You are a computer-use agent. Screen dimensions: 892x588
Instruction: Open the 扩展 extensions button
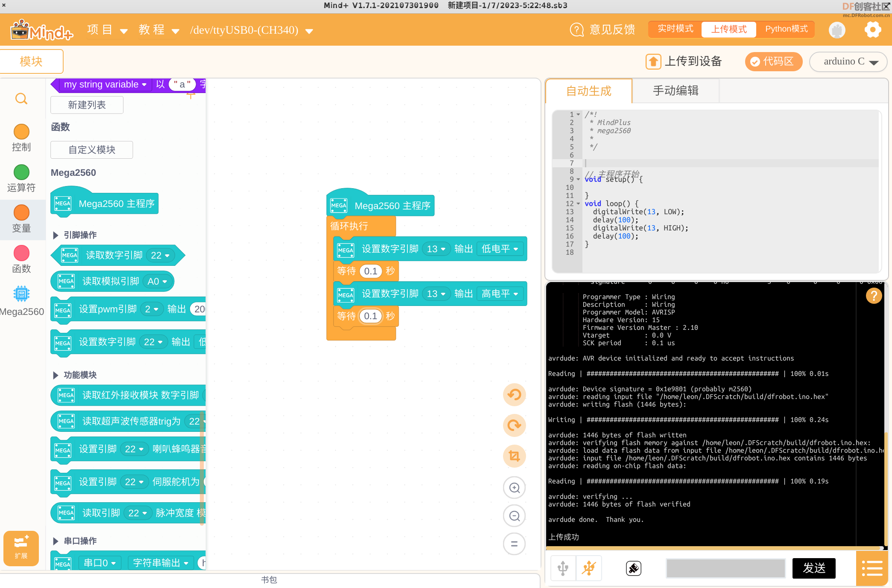pyautogui.click(x=21, y=548)
